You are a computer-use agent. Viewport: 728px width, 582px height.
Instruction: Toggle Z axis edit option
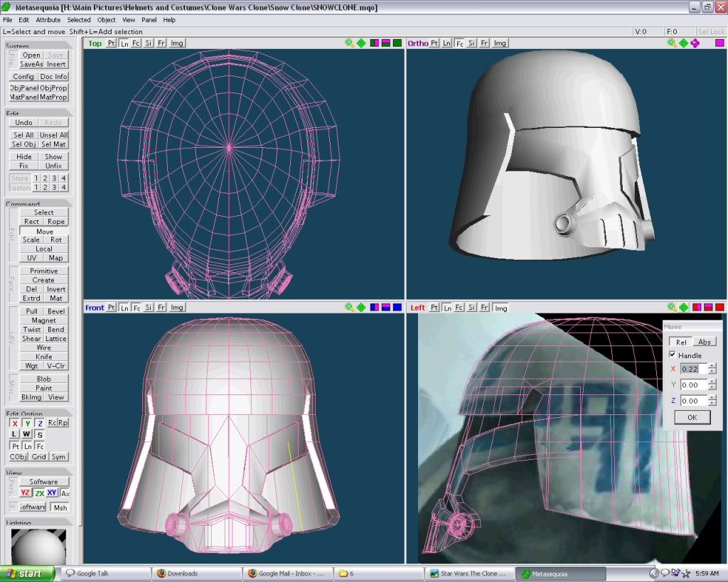tap(40, 424)
